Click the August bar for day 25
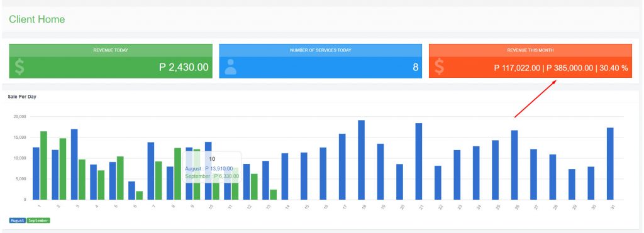 496,170
